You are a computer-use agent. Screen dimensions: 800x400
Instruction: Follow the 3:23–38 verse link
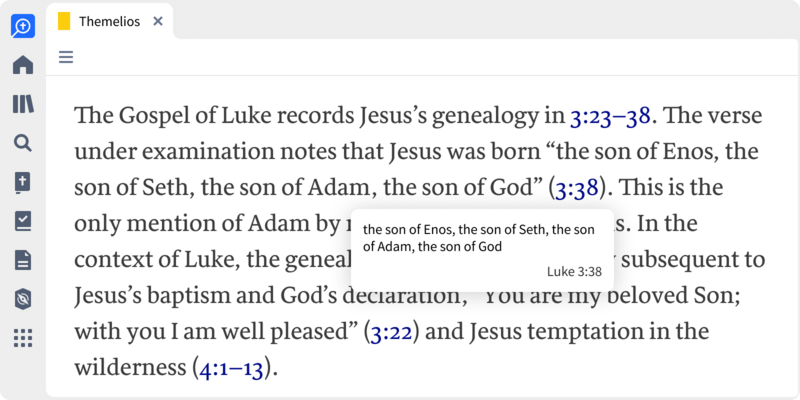point(610,117)
